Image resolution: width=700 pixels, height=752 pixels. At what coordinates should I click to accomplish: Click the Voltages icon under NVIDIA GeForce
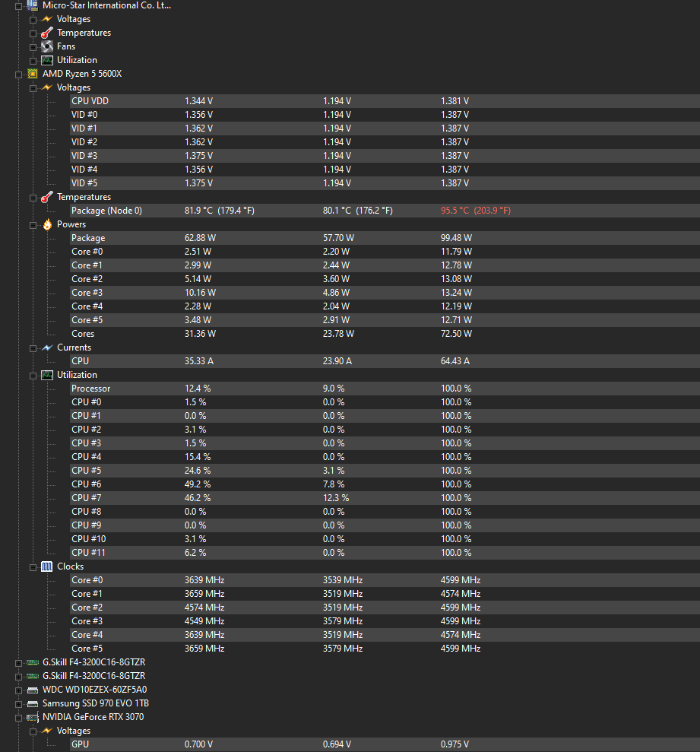pyautogui.click(x=46, y=731)
